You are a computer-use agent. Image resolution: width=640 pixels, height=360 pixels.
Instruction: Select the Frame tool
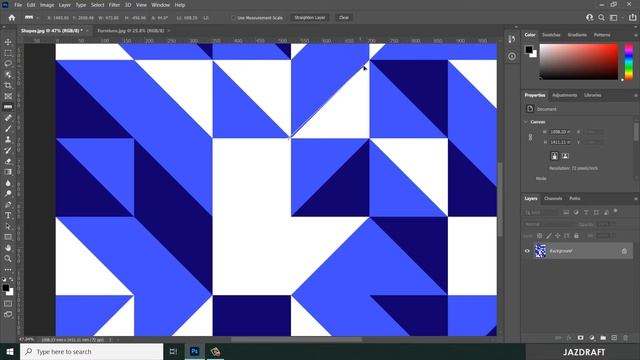(x=8, y=96)
